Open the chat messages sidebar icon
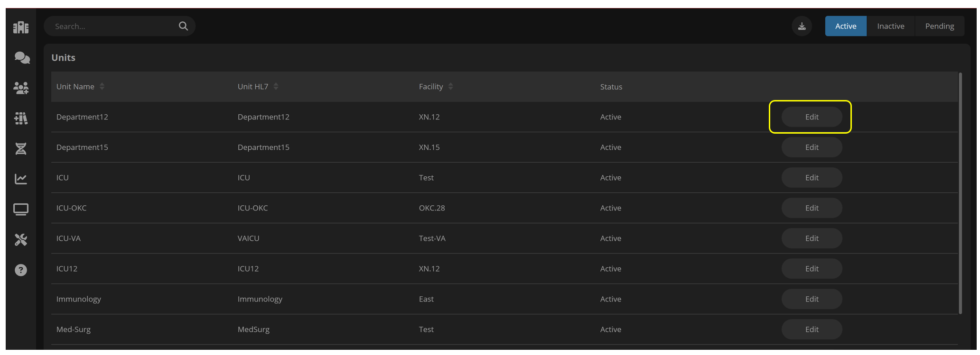The height and width of the screenshot is (355, 980). tap(22, 58)
